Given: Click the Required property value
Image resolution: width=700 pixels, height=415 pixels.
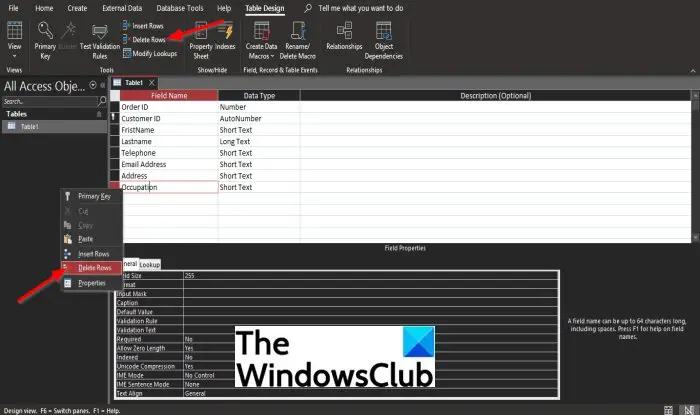Looking at the screenshot, I should (371, 339).
